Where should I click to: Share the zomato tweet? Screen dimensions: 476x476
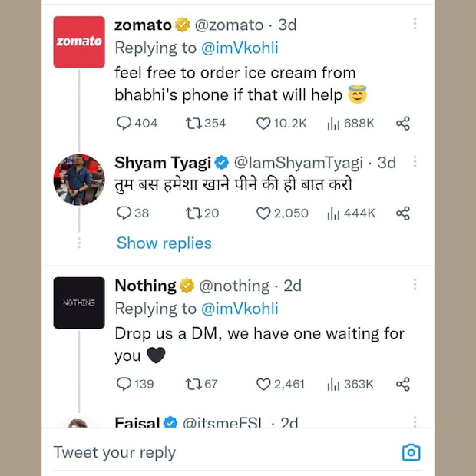point(402,123)
